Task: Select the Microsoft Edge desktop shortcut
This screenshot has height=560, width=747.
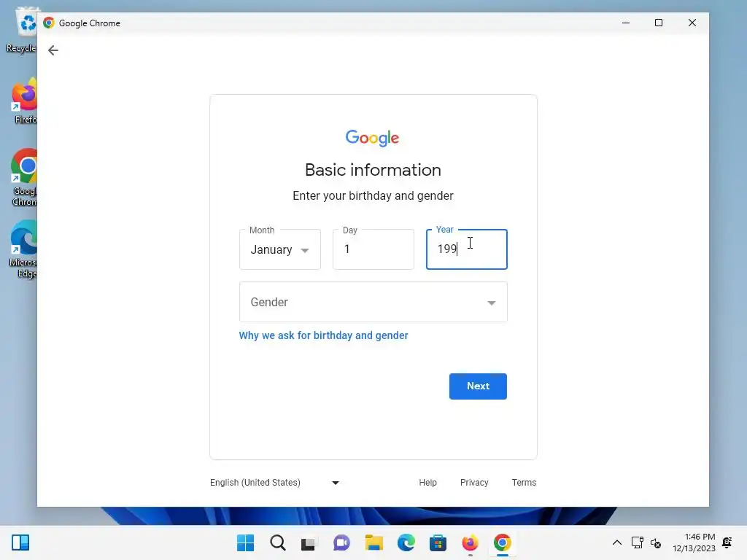Action: click(23, 249)
